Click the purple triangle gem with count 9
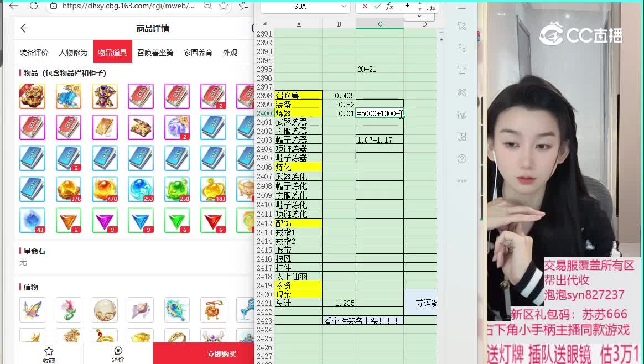 105,220
